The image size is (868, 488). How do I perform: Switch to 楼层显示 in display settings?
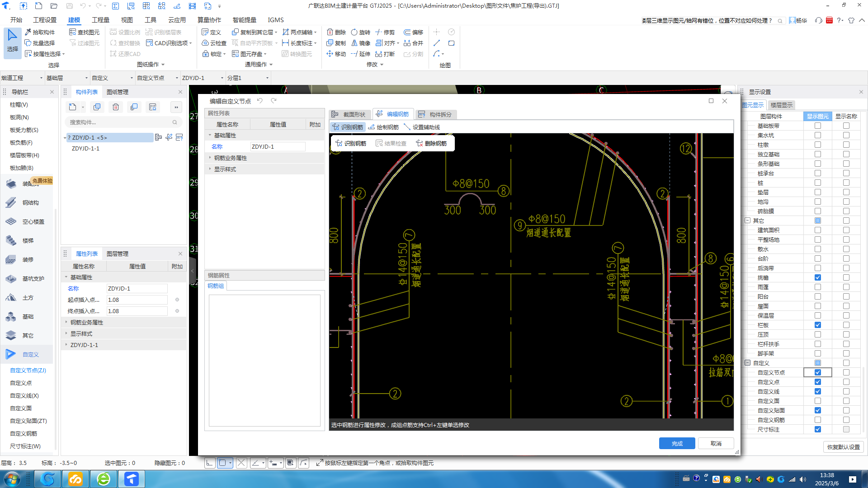781,105
